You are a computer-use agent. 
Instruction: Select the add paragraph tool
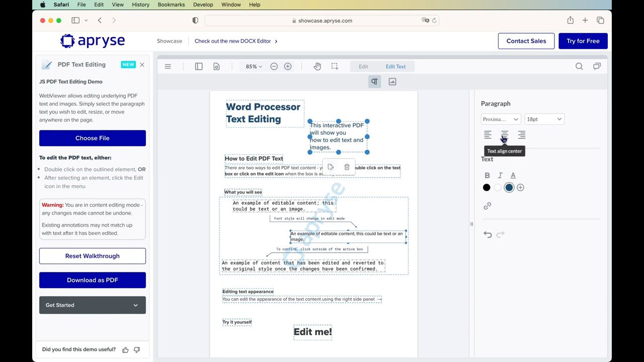coord(374,81)
